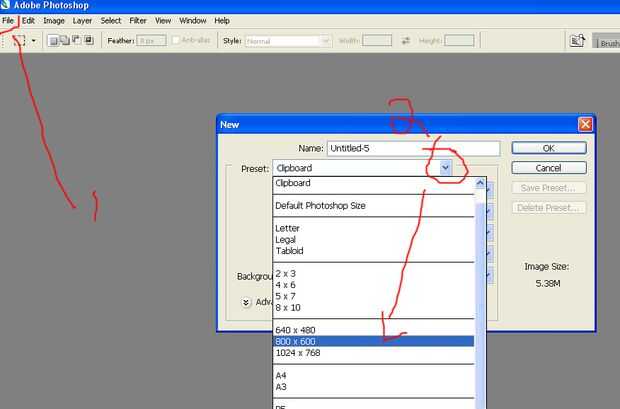Image resolution: width=620 pixels, height=409 pixels.
Task: Click the preset list scroll up arrow
Action: click(480, 183)
